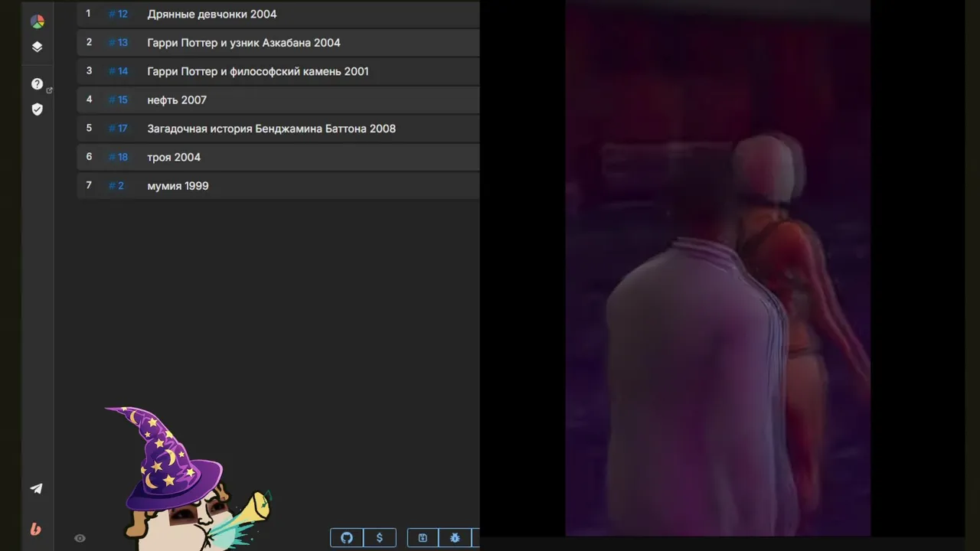Open the orange Boosty icon in the sidebar

click(x=36, y=529)
